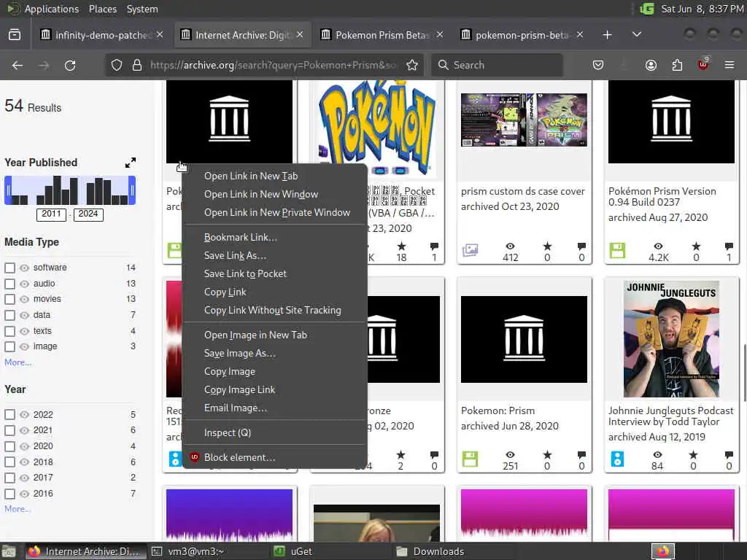The height and width of the screenshot is (560, 747).
Task: Choose Copy Link Without Site Tracking
Action: pos(274,311)
